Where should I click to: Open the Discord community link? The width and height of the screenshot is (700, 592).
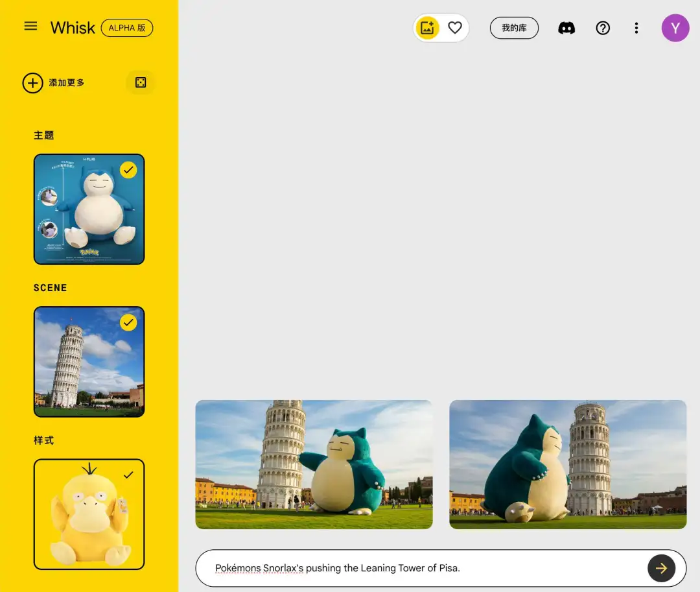[566, 28]
